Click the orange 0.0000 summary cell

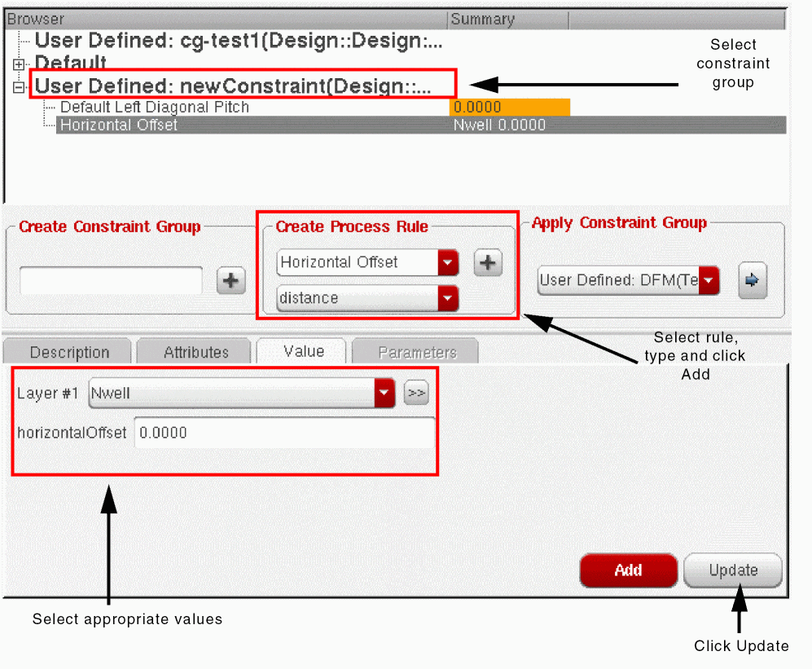(x=509, y=107)
